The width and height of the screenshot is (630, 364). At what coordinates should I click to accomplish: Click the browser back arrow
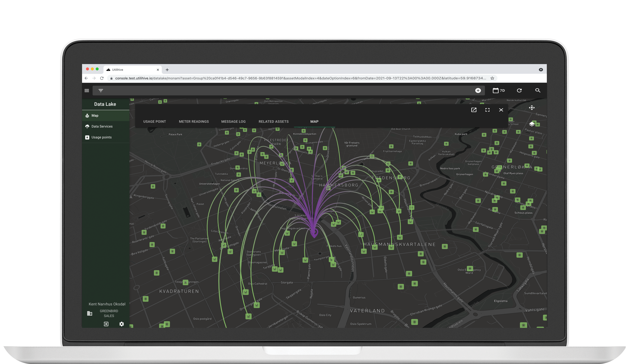point(86,78)
